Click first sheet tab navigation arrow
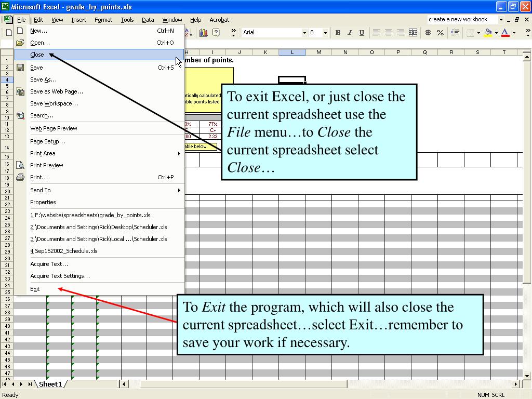Screen dimensions: 532x399 click(x=4, y=384)
